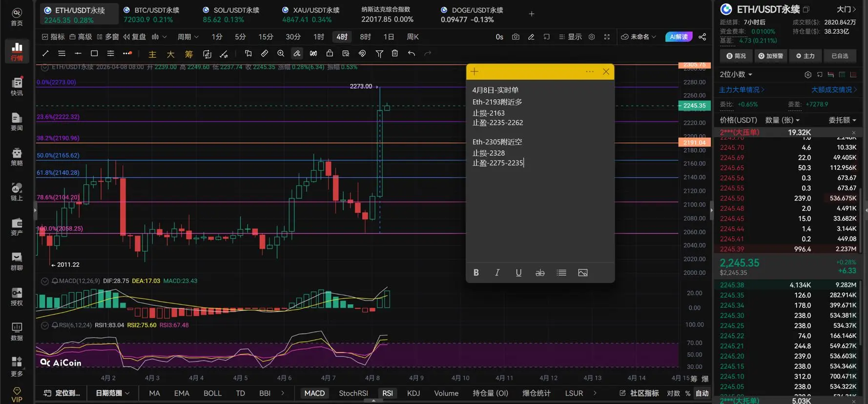Click the trash delete drawings icon
Image resolution: width=868 pixels, height=404 pixels.
395,54
